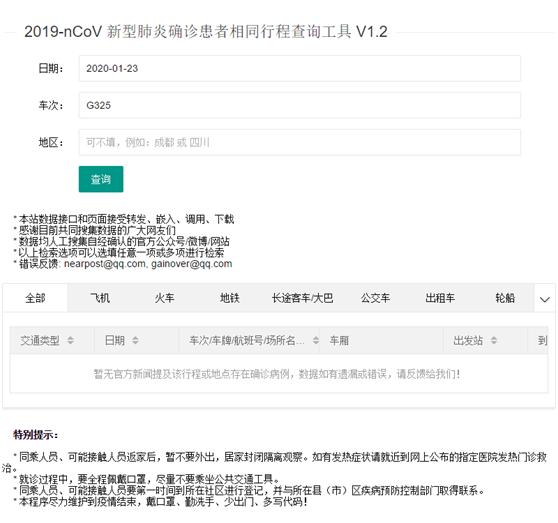Switch to the 轮船 tab
This screenshot has width=558, height=523.
(505, 298)
